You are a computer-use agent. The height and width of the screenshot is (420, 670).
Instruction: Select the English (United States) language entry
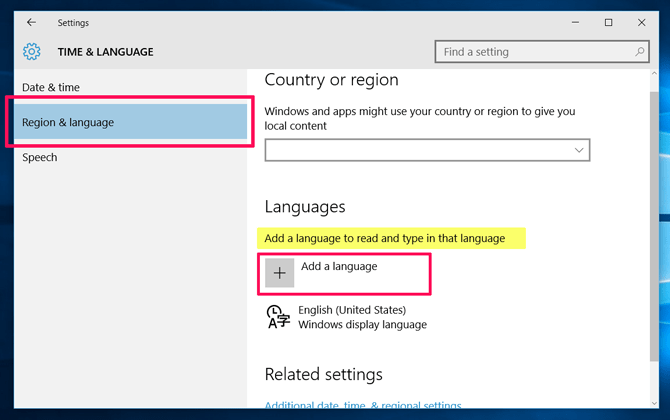pyautogui.click(x=346, y=317)
